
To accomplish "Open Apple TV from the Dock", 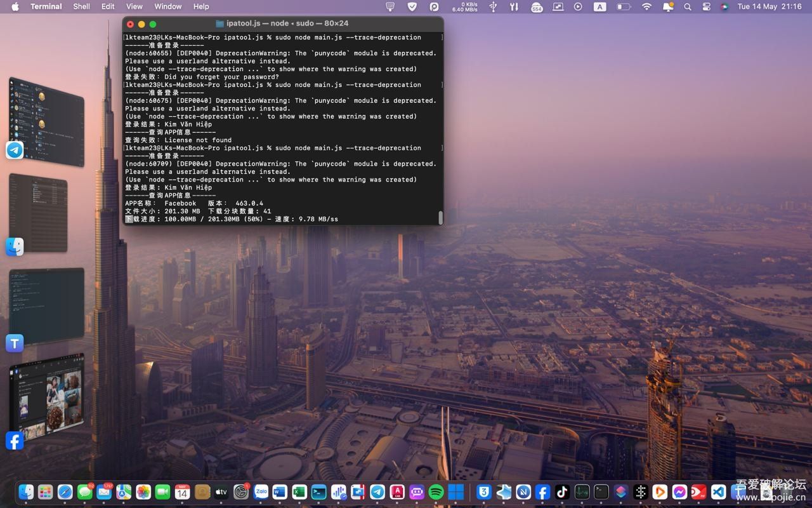I will [221, 491].
